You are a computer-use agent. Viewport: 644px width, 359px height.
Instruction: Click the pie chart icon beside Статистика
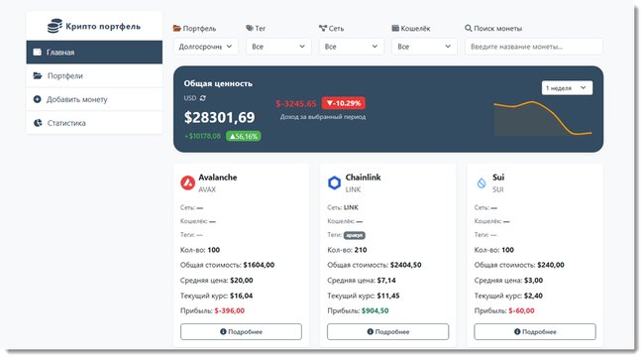click(38, 123)
